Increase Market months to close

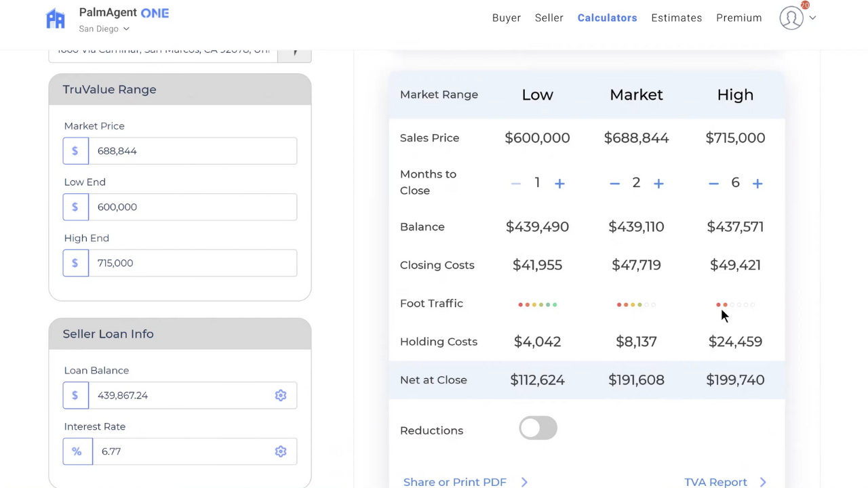658,183
